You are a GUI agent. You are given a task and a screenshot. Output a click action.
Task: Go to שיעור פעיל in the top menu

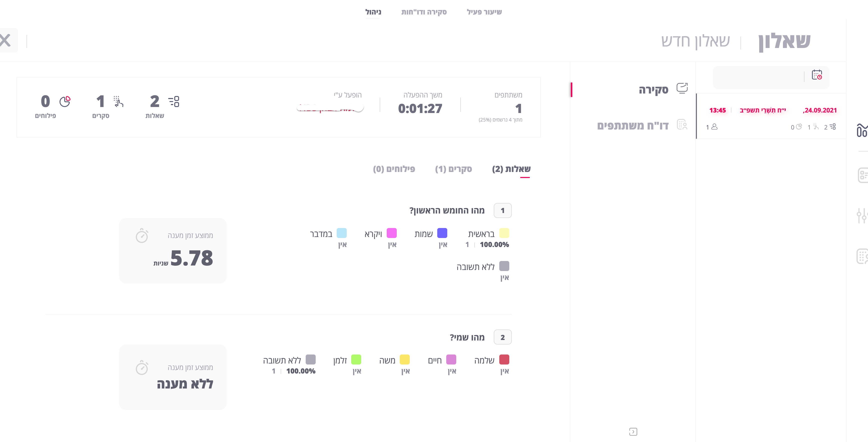[484, 12]
